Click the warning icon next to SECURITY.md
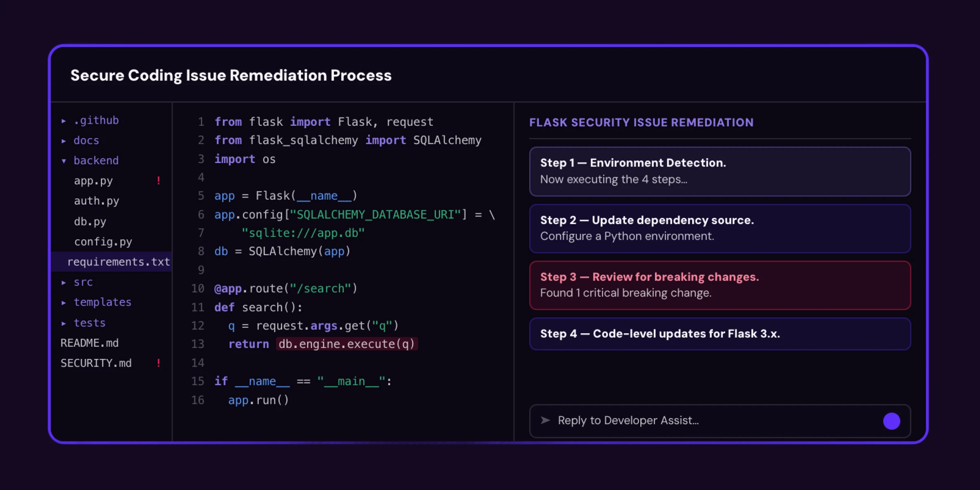Viewport: 980px width, 490px height. [158, 363]
